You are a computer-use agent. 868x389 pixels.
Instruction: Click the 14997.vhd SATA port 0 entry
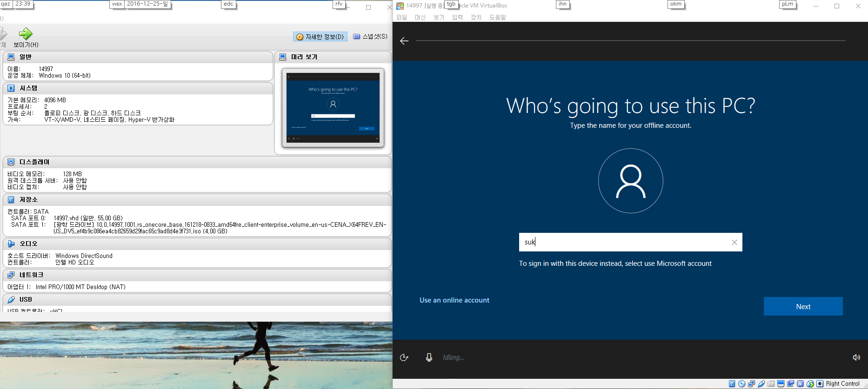(x=88, y=218)
